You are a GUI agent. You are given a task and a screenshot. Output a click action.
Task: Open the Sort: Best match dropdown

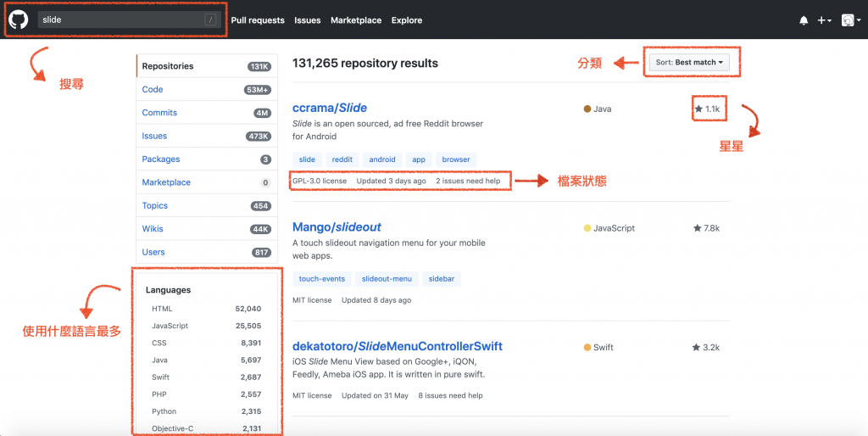[689, 62]
